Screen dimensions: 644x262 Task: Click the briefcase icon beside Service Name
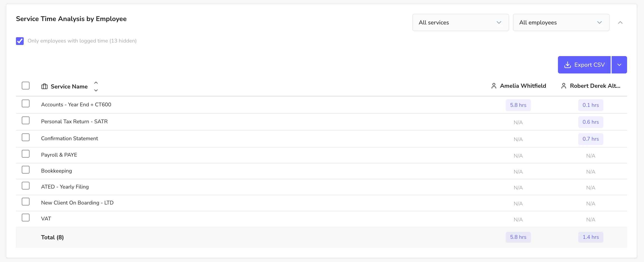[44, 87]
